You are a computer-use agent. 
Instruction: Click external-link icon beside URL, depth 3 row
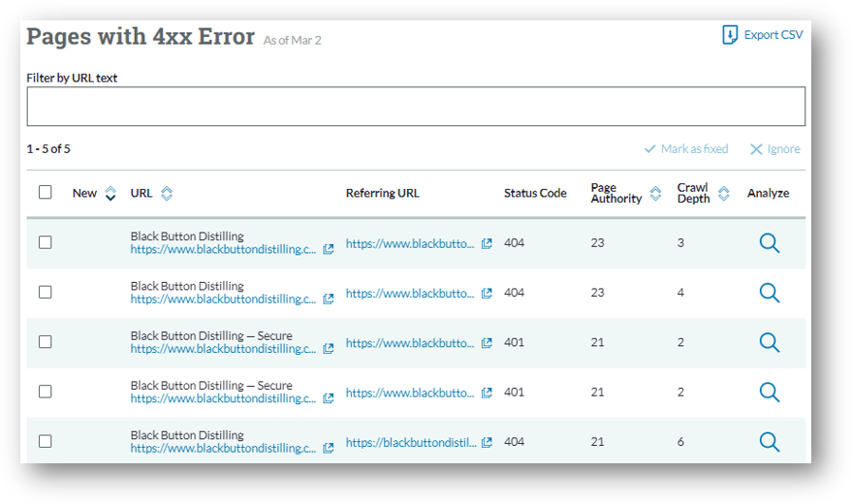pos(329,249)
